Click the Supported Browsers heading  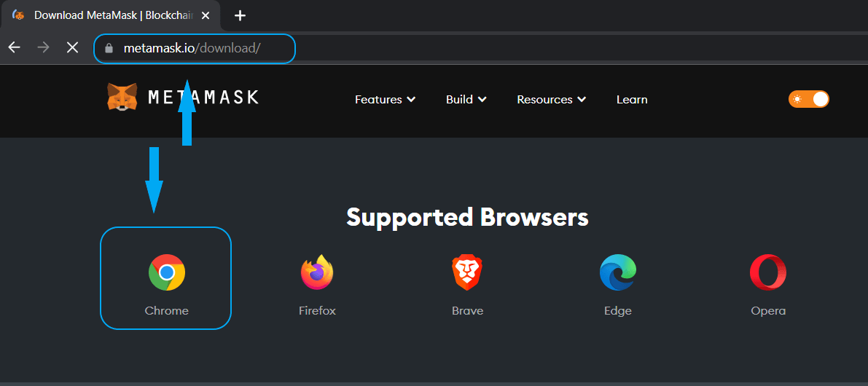467,217
